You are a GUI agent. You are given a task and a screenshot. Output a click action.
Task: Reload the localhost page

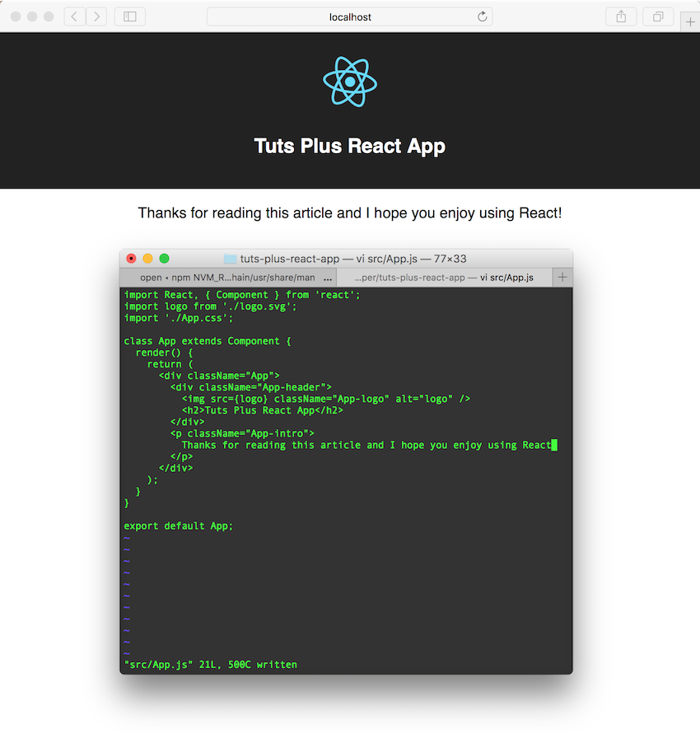pyautogui.click(x=482, y=16)
